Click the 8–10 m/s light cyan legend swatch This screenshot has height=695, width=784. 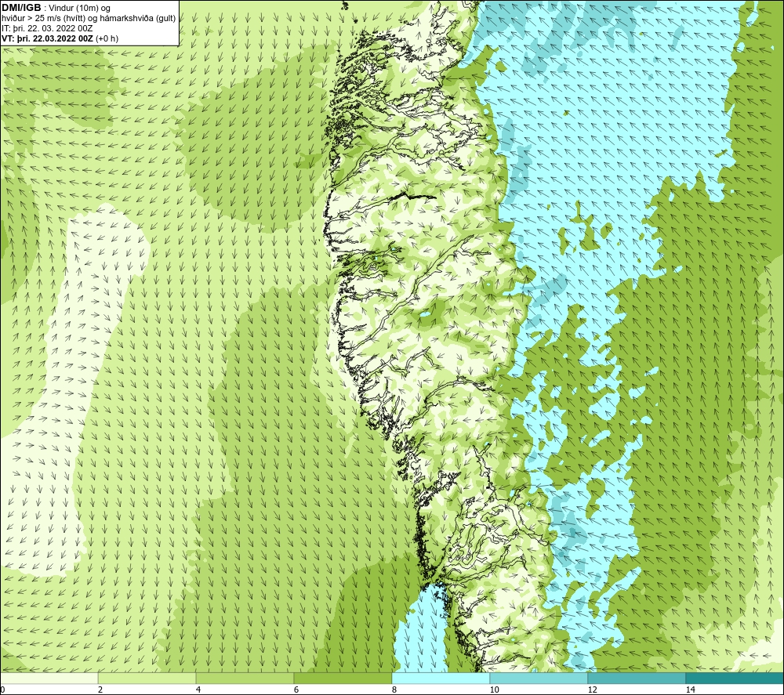(441, 678)
